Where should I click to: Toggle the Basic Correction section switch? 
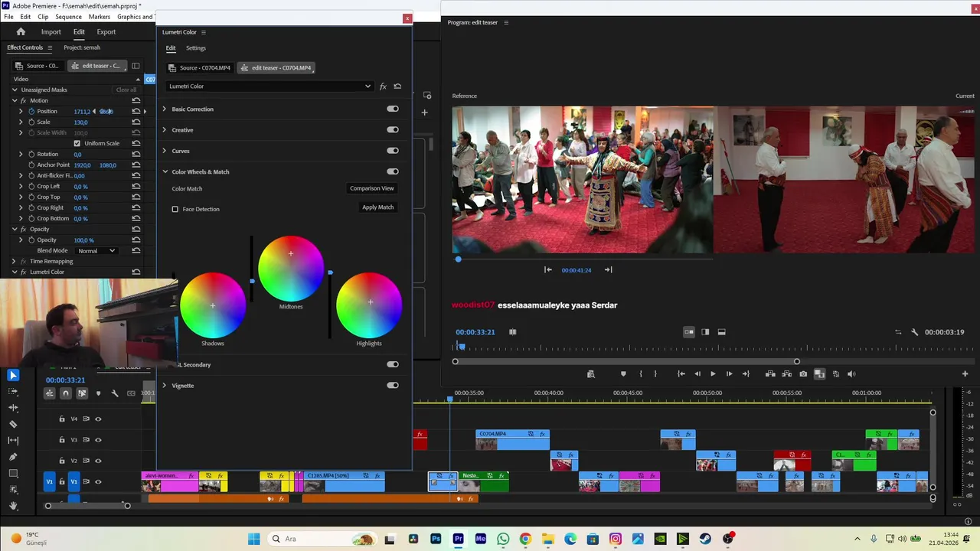coord(393,109)
